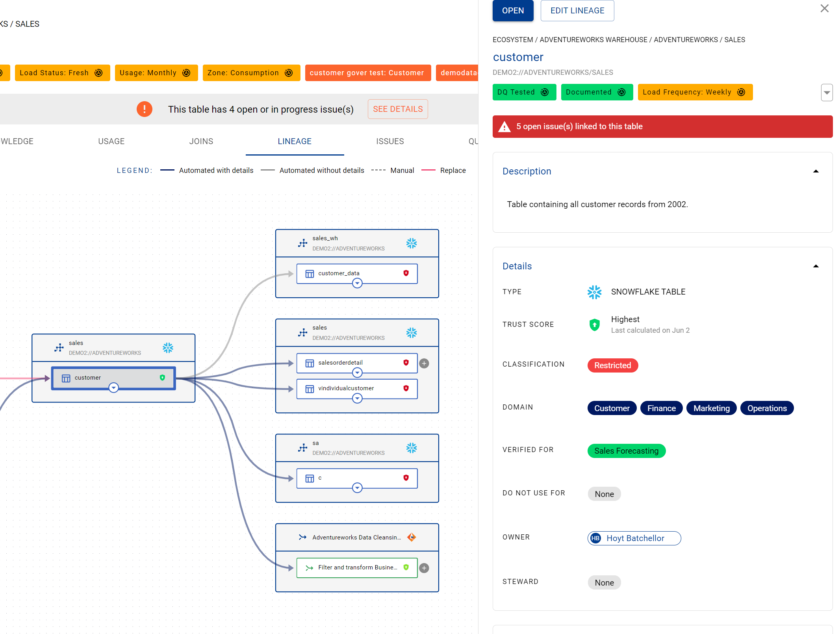Expand columns under customer_data node

[357, 283]
